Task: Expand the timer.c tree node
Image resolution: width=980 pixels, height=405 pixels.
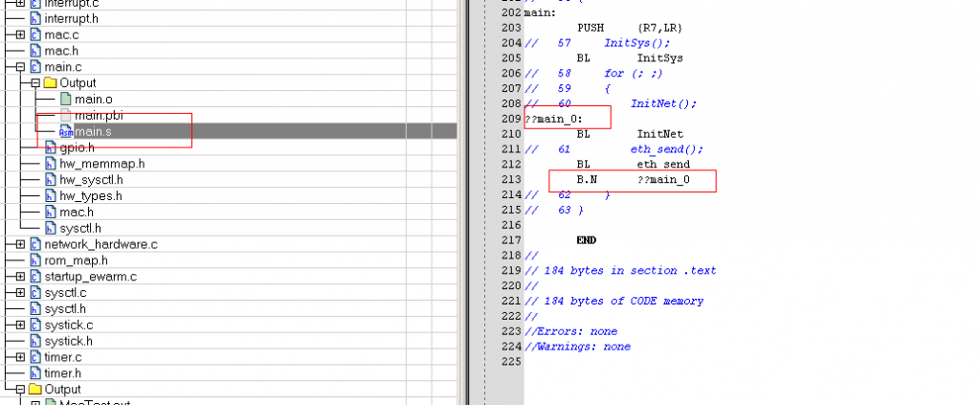Action: pyautogui.click(x=20, y=357)
